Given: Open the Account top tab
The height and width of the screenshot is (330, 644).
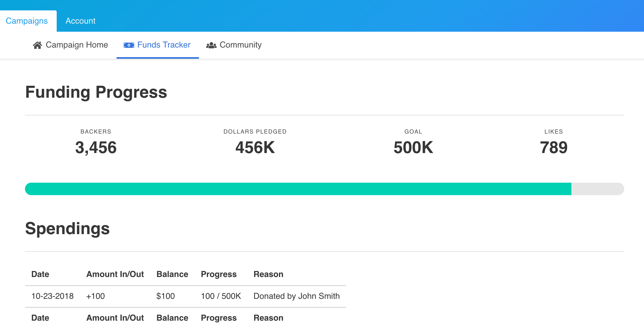Looking at the screenshot, I should point(80,21).
